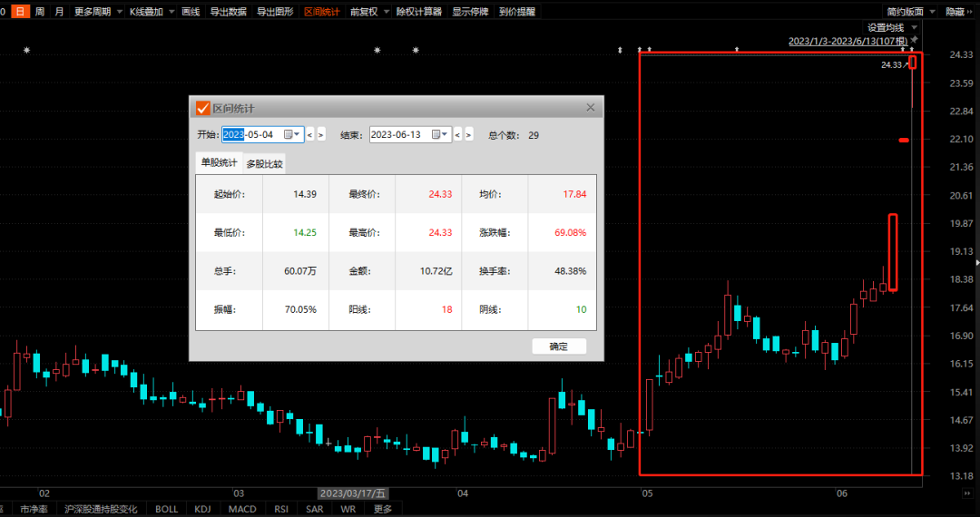Click the 13.18 bottom price axis label
Viewport: 980px width, 517px height.
point(961,476)
